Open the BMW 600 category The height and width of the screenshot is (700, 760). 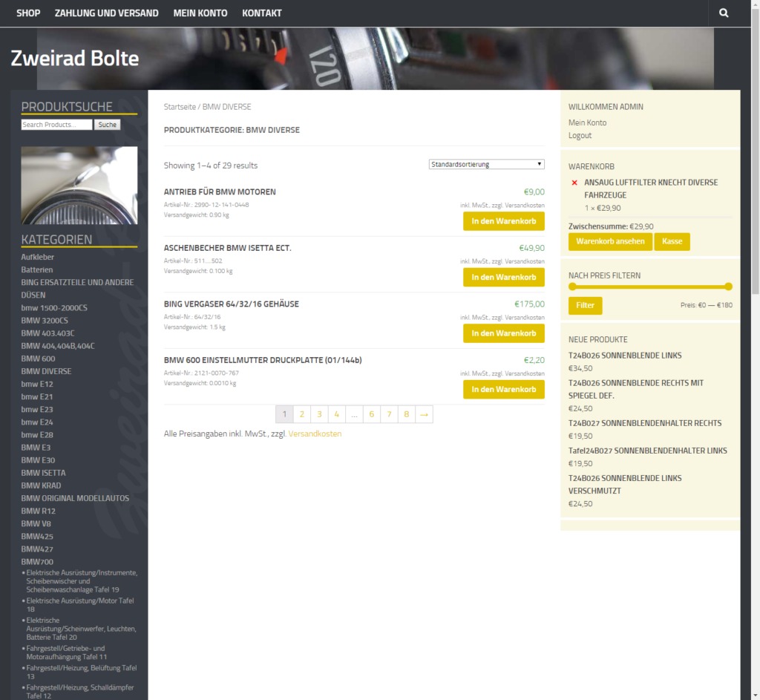click(x=38, y=359)
